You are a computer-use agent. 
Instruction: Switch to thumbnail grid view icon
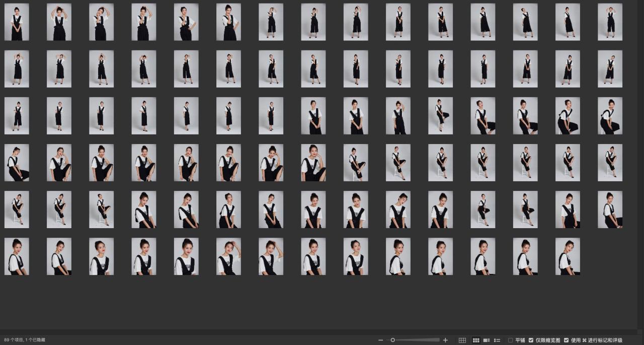point(475,340)
